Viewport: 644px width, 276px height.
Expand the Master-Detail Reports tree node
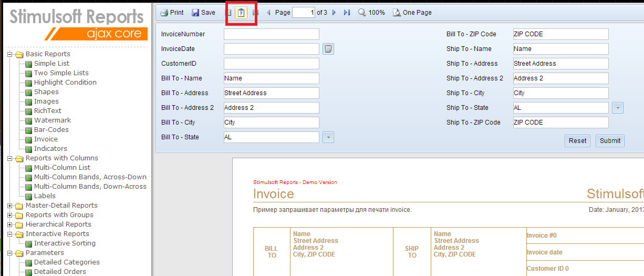pos(10,206)
